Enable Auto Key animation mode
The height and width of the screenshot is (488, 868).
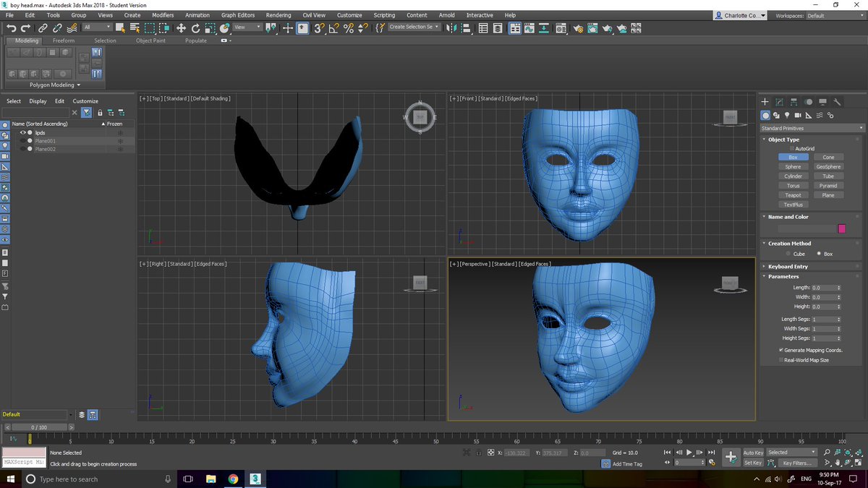(x=752, y=452)
